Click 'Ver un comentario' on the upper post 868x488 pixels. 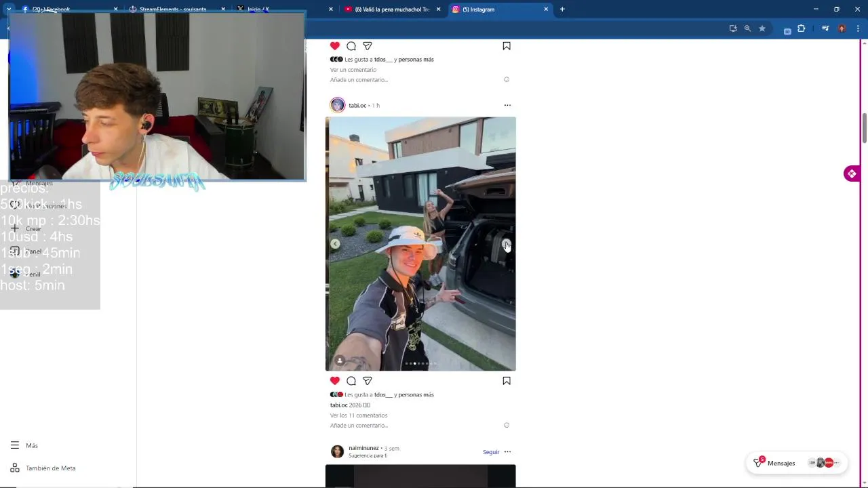[353, 70]
